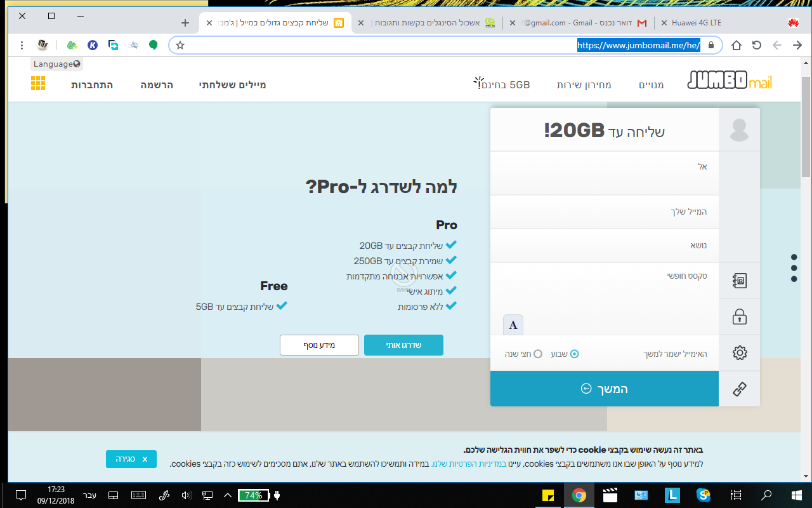Click the blue L app in taskbar
This screenshot has height=508, width=812.
(x=672, y=495)
